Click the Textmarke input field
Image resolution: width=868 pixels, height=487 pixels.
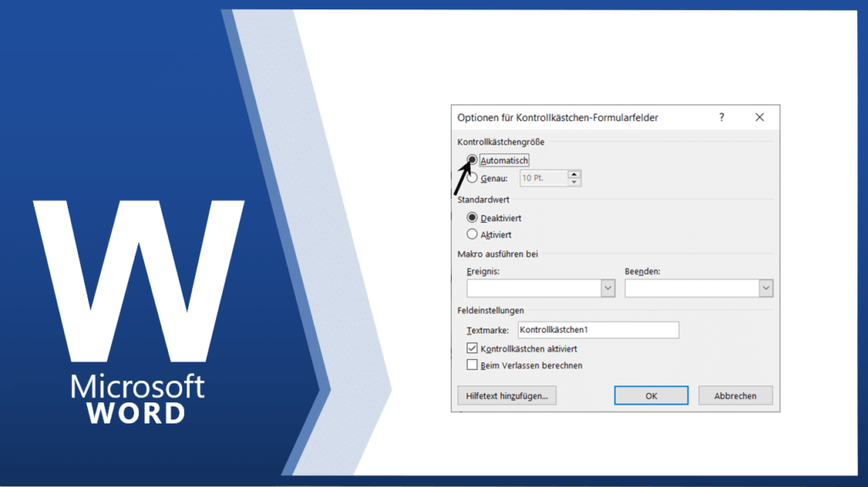598,330
